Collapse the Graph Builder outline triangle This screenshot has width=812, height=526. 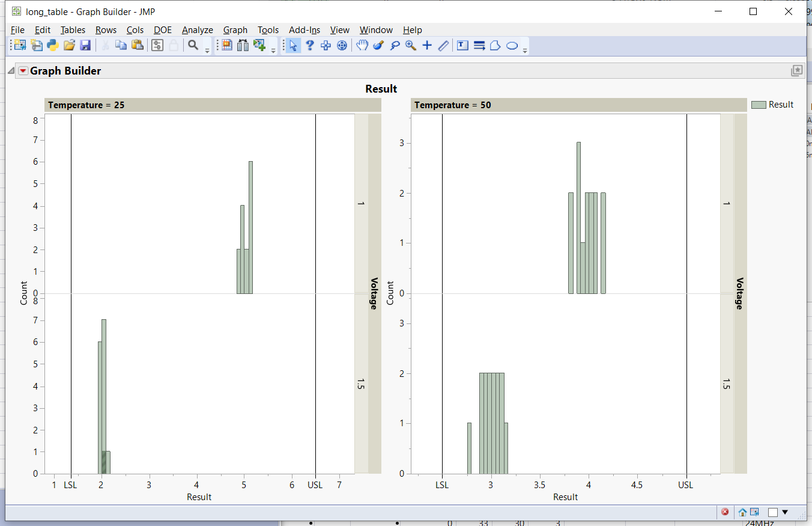point(11,71)
